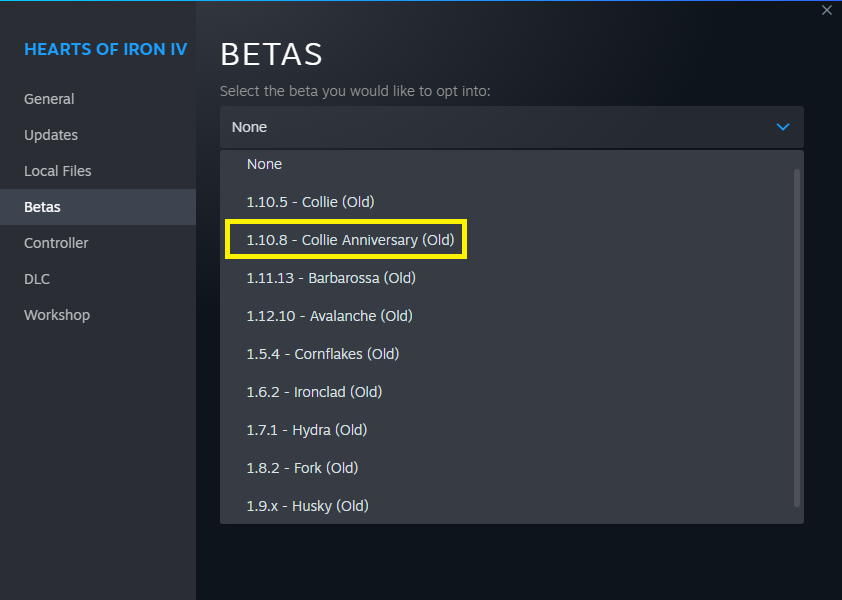Collapse the beta selection dropdown via its chevron
This screenshot has width=842, height=600.
(783, 127)
